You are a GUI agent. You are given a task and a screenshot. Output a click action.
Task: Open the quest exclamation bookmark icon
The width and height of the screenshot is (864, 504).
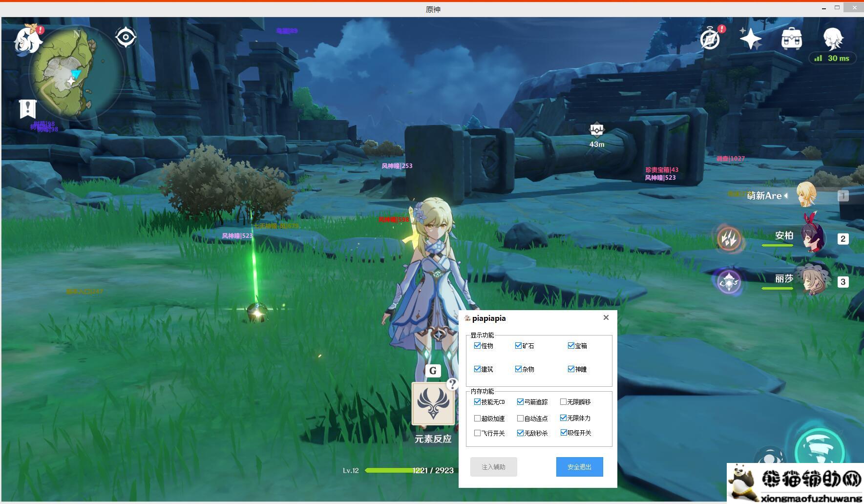tap(28, 108)
